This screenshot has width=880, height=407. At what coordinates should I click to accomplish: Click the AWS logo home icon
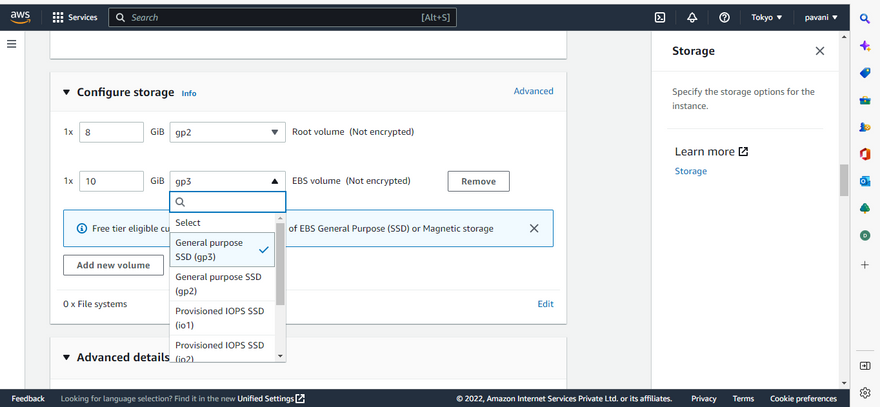tap(20, 17)
